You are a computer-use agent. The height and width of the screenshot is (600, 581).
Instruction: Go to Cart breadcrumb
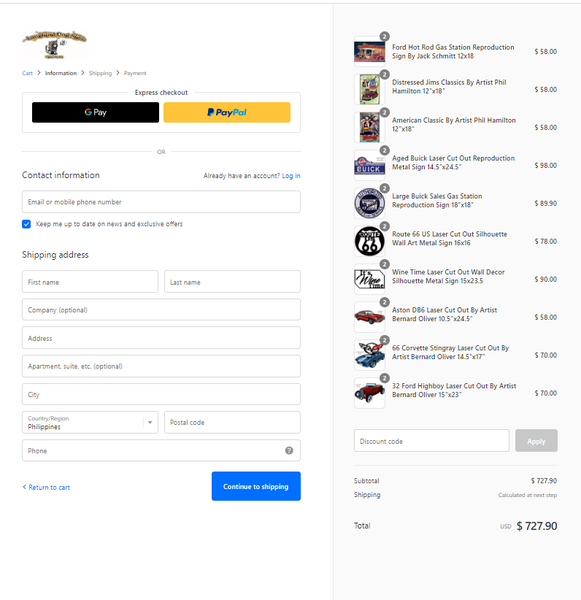click(27, 73)
